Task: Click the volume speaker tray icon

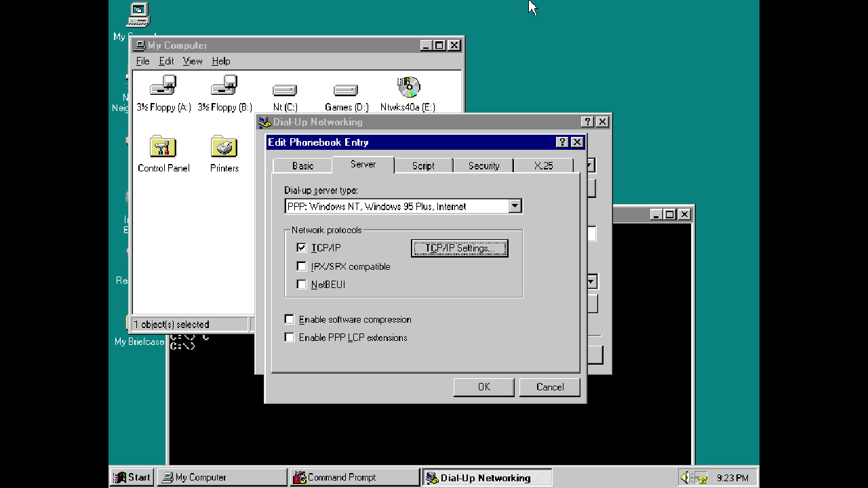Action: [686, 477]
